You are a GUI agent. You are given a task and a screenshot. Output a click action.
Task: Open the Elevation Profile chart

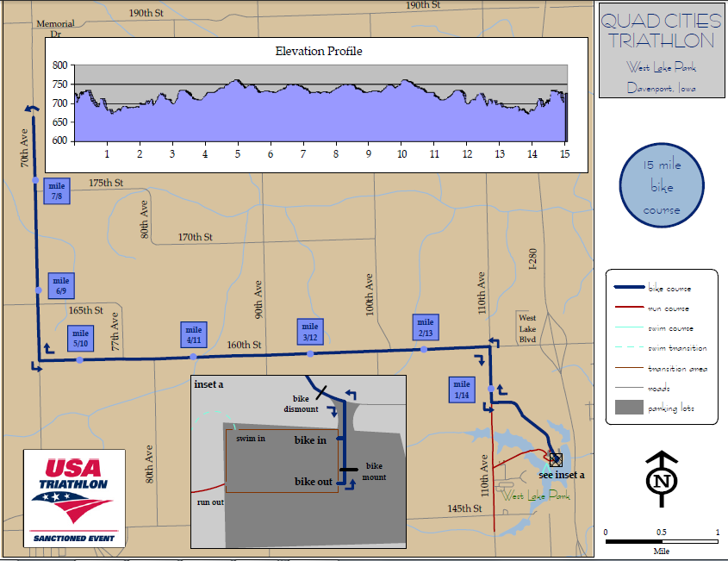click(316, 104)
